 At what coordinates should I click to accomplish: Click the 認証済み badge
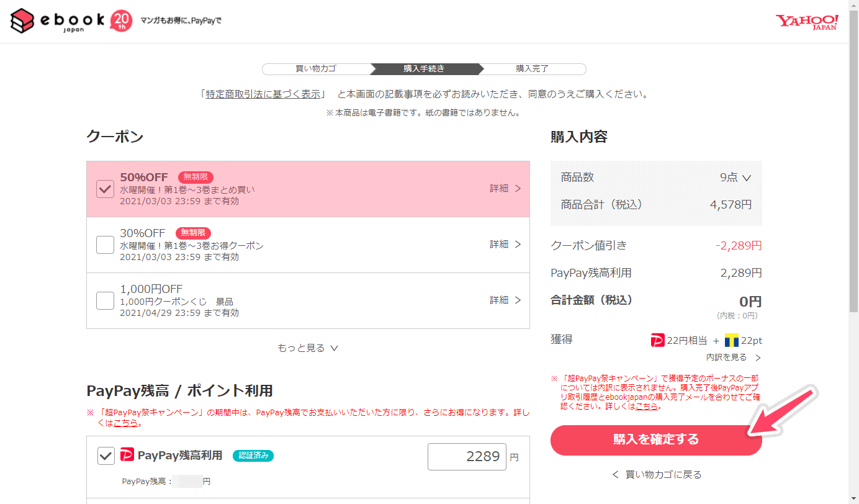click(x=253, y=456)
